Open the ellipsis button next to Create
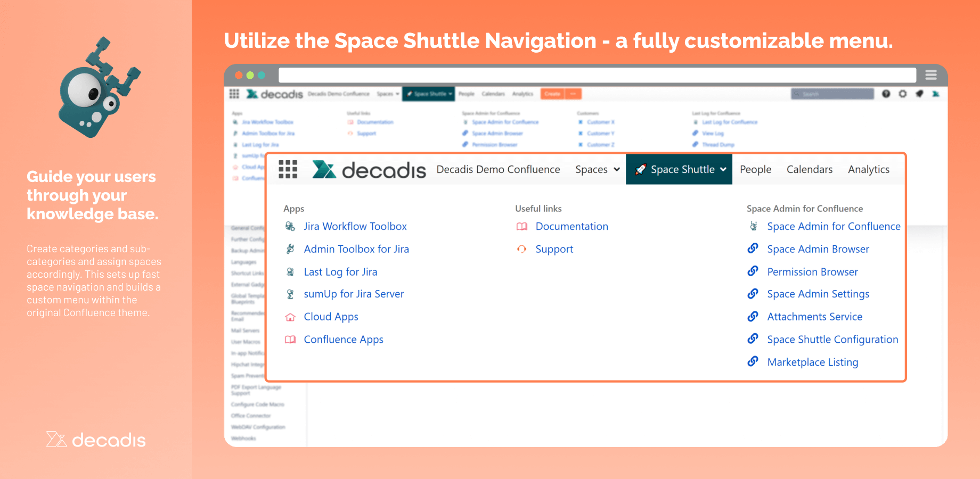Viewport: 980px width, 479px height. (573, 94)
